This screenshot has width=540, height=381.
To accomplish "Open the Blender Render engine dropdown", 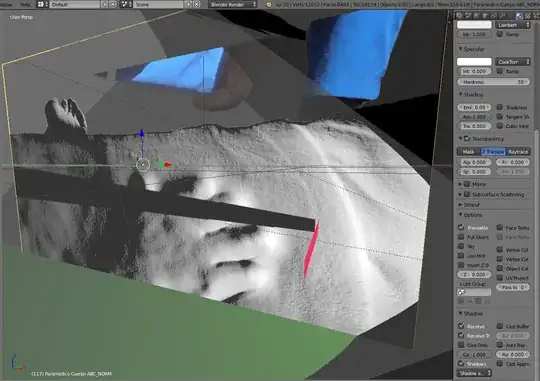I will pos(233,4).
